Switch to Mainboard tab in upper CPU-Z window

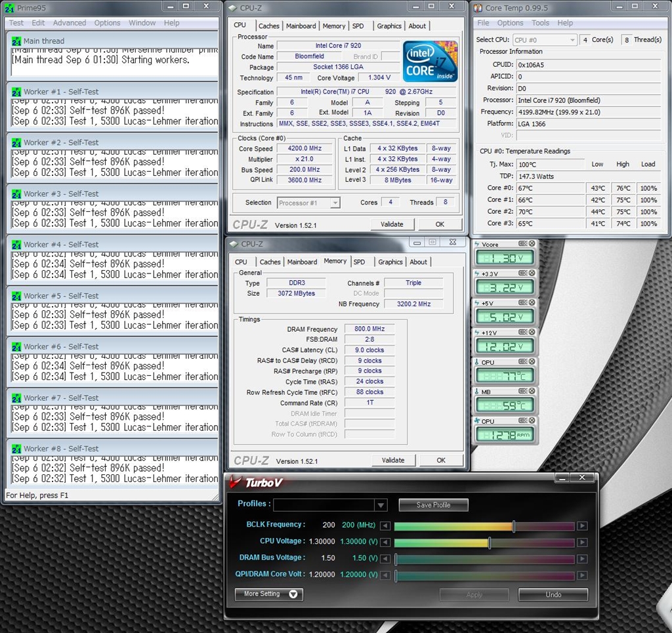tap(301, 26)
